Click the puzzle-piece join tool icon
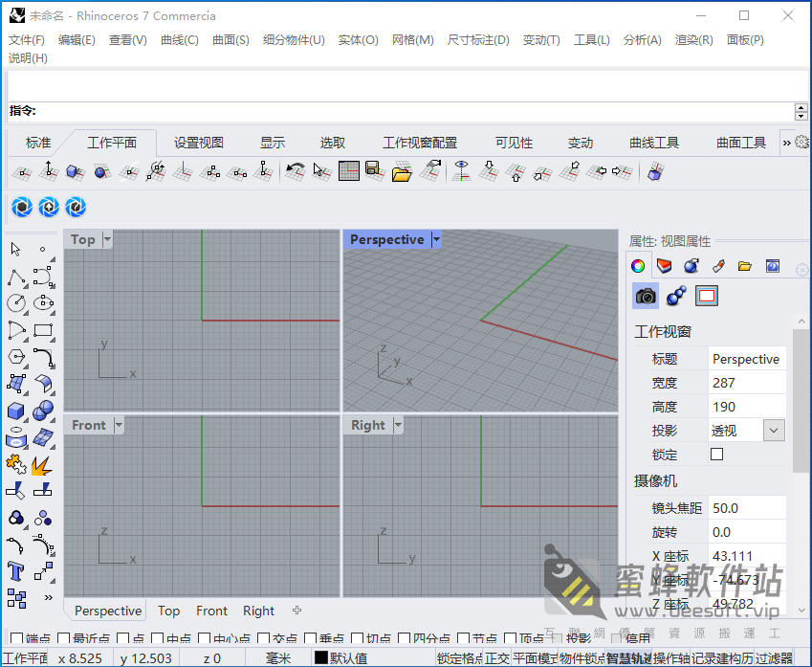This screenshot has height=667, width=812. [x=16, y=465]
